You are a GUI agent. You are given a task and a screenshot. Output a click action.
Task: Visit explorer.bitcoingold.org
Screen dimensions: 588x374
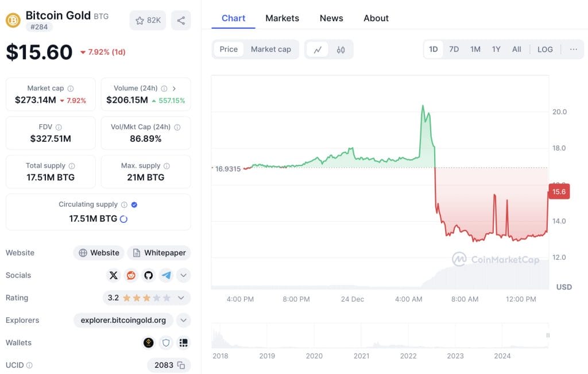coord(123,320)
